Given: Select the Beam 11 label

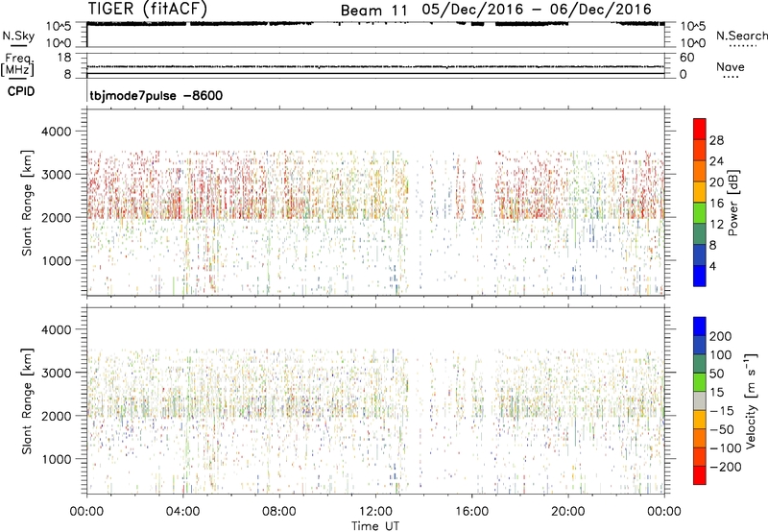Looking at the screenshot, I should 373,11.
